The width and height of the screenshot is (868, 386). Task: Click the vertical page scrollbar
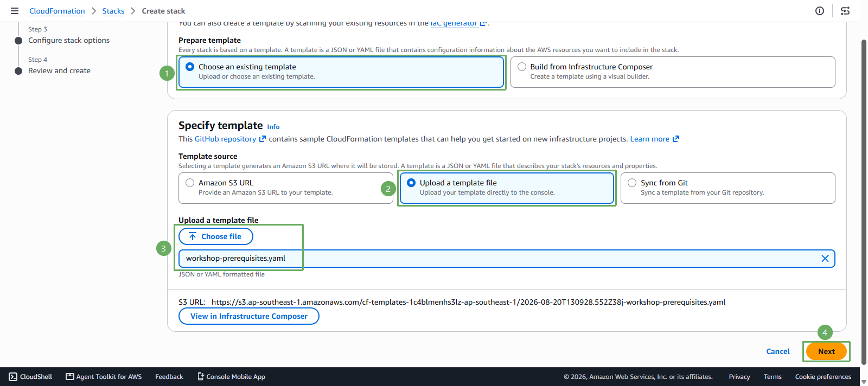tap(864, 201)
